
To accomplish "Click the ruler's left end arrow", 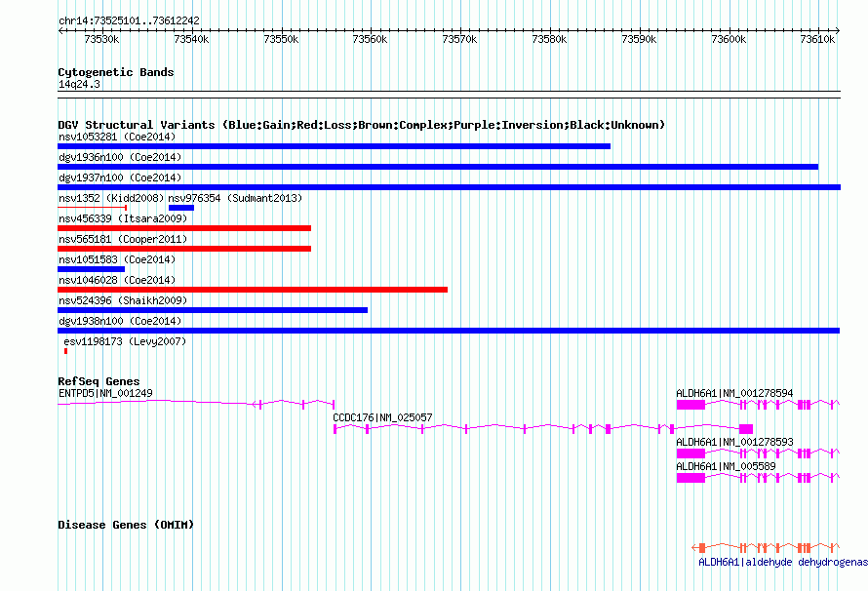I will coord(60,30).
